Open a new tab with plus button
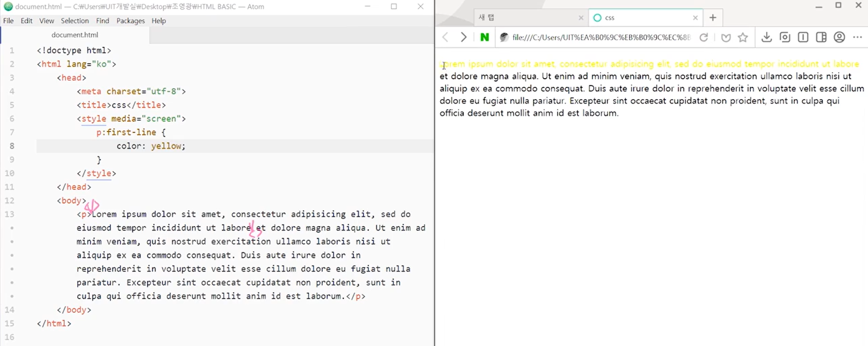 (x=713, y=17)
